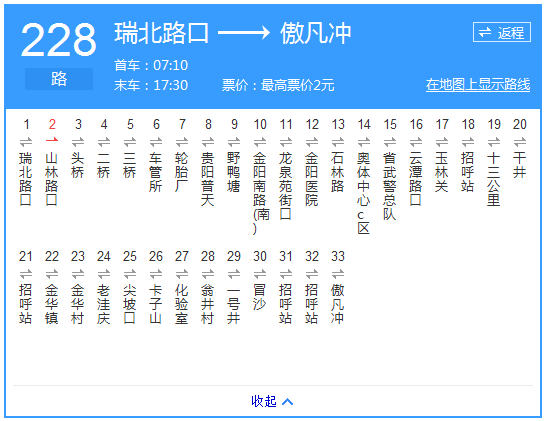Select stop 24 老洼庆
Screen dimensions: 546x421
103,304
